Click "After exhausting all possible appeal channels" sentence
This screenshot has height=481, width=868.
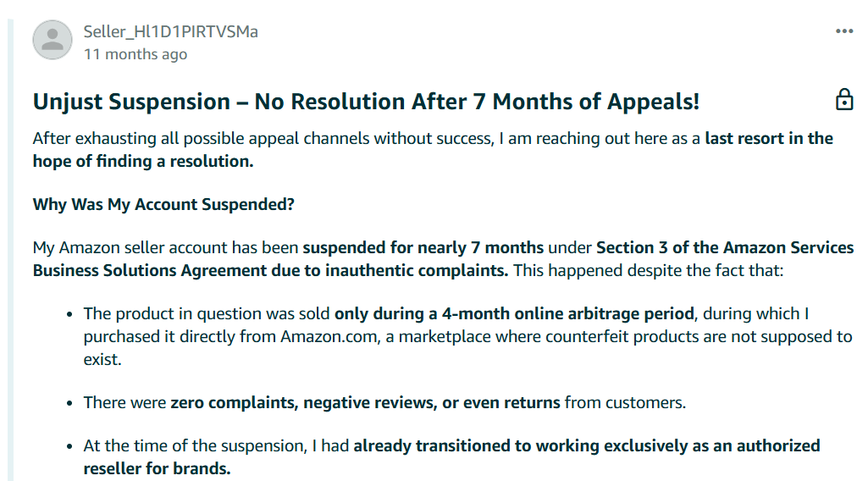(263, 138)
